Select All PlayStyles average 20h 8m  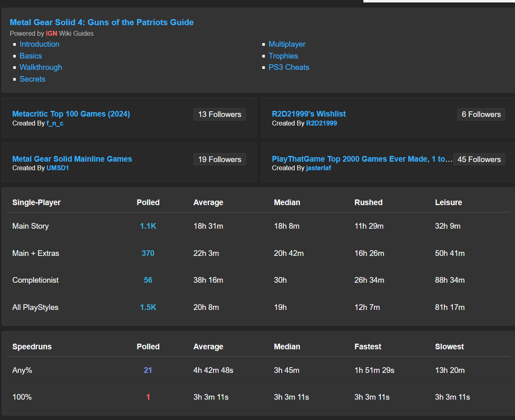coord(206,307)
